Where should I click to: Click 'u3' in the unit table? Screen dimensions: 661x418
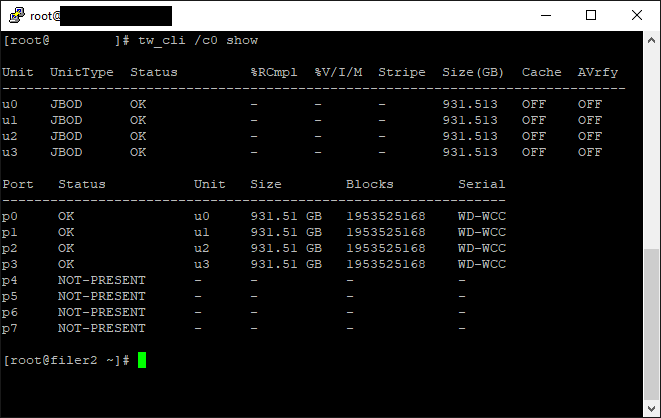pos(10,153)
